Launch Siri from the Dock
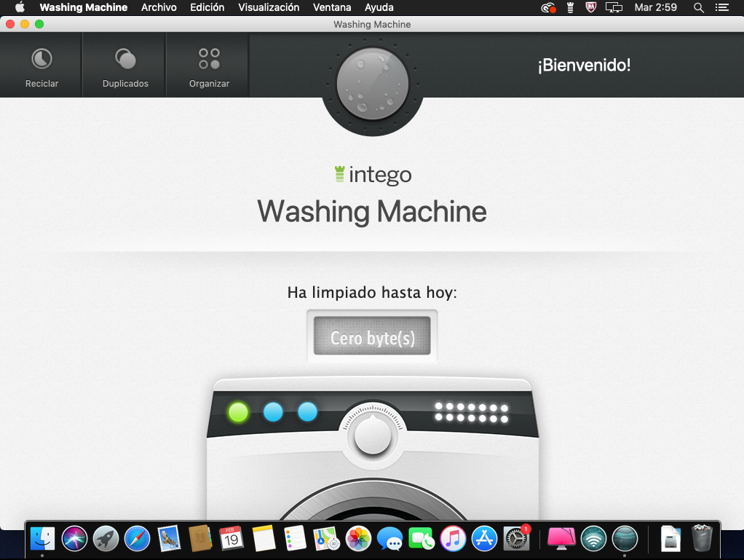 click(x=74, y=539)
